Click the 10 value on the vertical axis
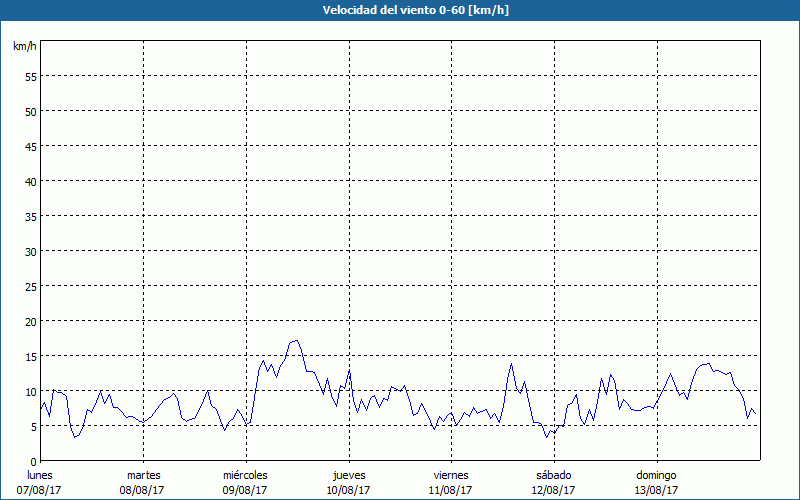Viewport: 800px width, 500px height. coord(30,391)
